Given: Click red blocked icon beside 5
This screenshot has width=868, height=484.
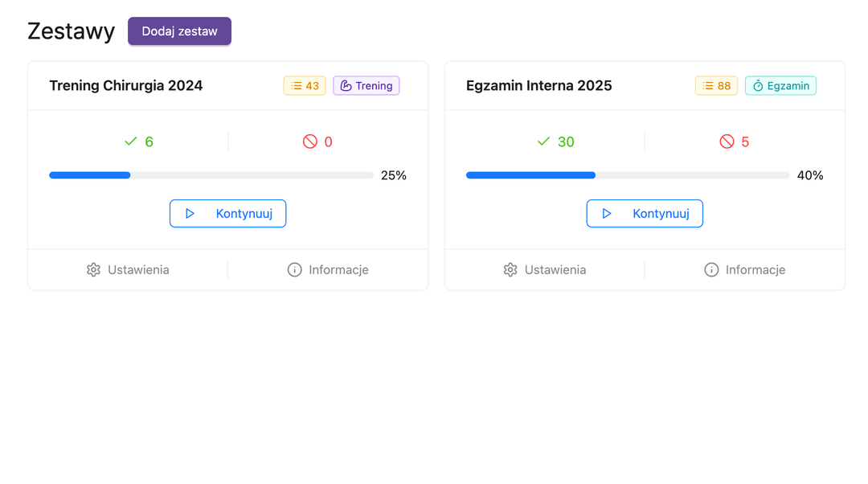Looking at the screenshot, I should point(727,142).
